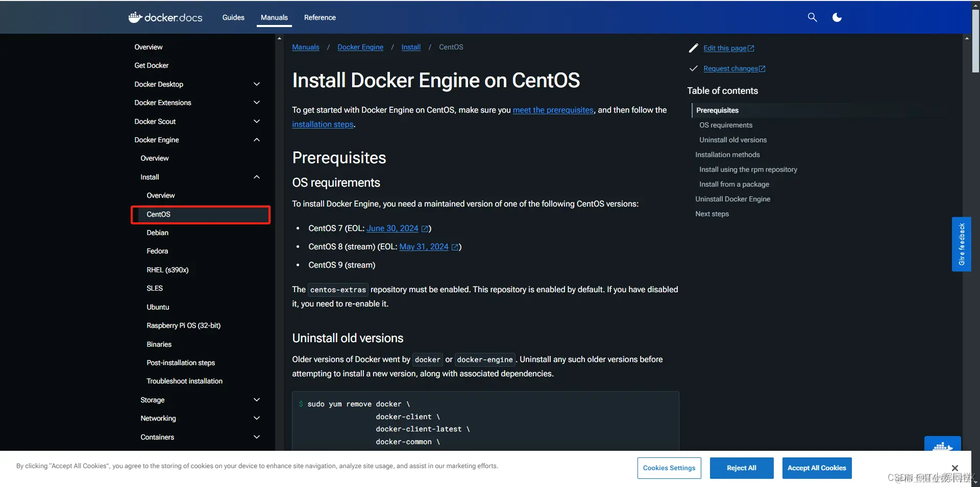
Task: Follow the meet the prerequisites link
Action: click(x=553, y=110)
